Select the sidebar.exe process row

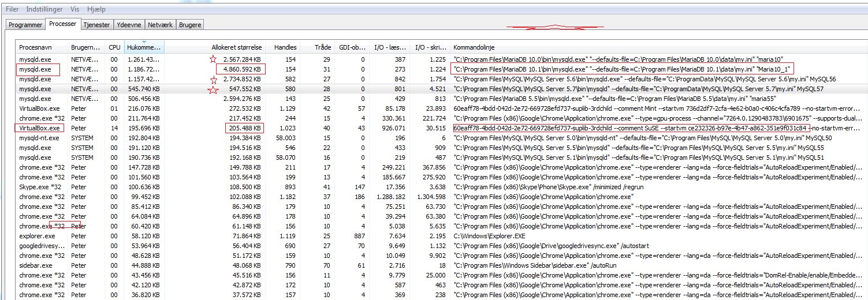coord(36,265)
